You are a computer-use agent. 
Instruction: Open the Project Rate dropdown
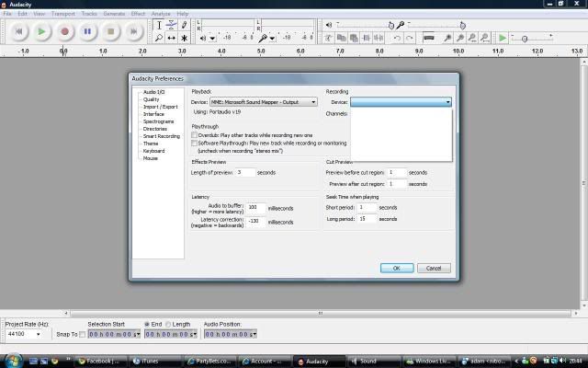point(38,334)
